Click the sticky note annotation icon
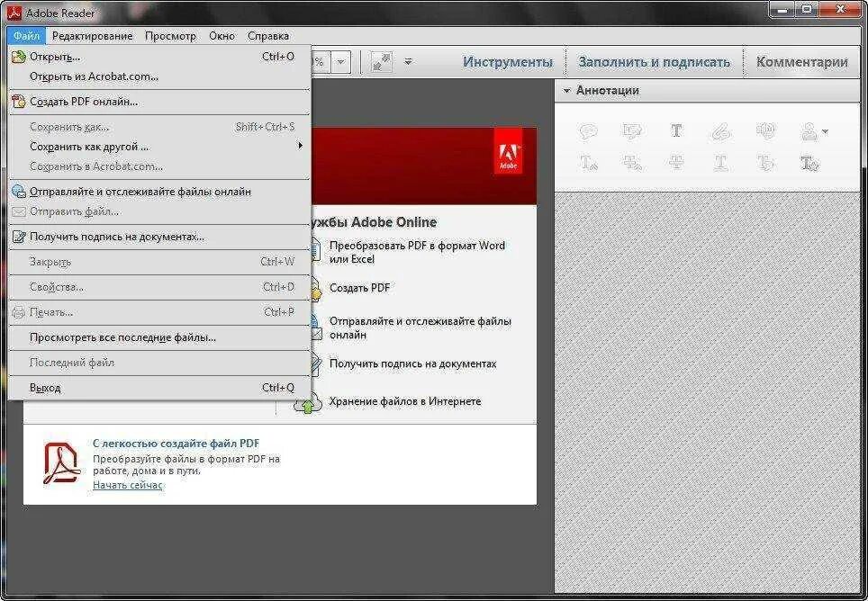868x601 pixels. pyautogui.click(x=588, y=131)
